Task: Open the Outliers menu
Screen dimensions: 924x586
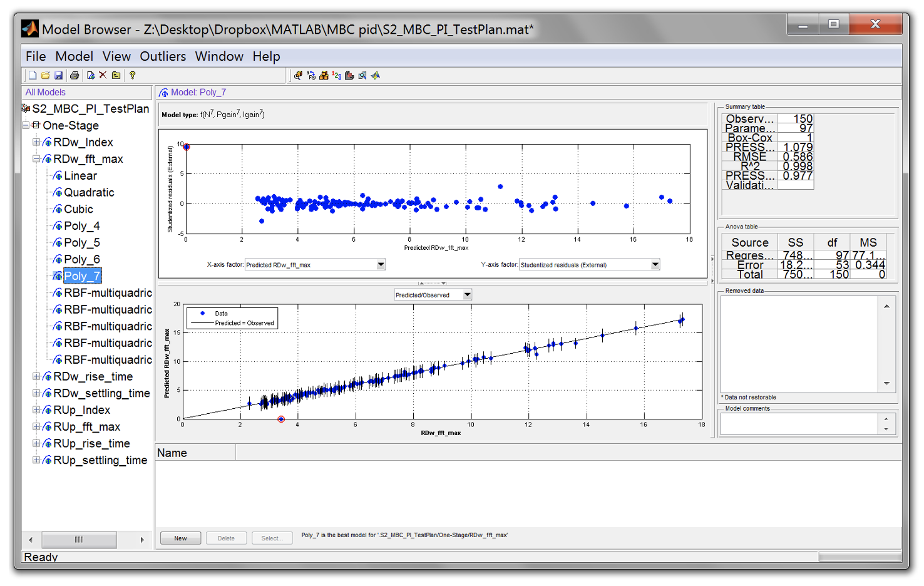Action: point(163,56)
